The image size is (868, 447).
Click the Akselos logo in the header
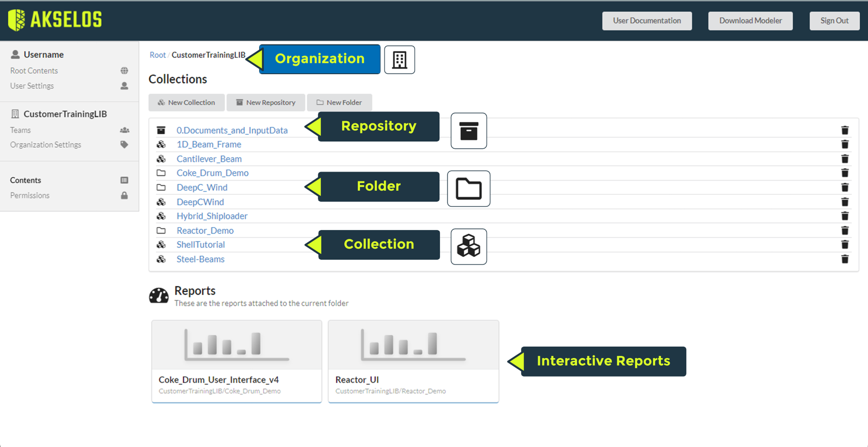(x=55, y=20)
